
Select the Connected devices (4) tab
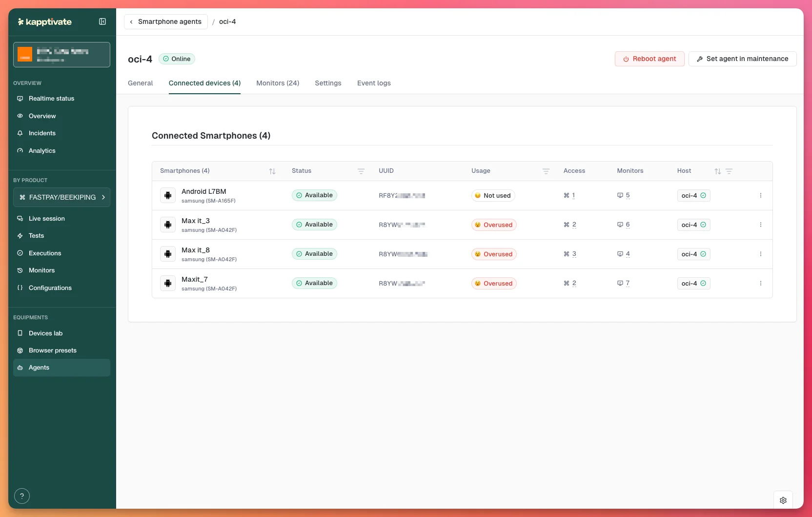204,83
